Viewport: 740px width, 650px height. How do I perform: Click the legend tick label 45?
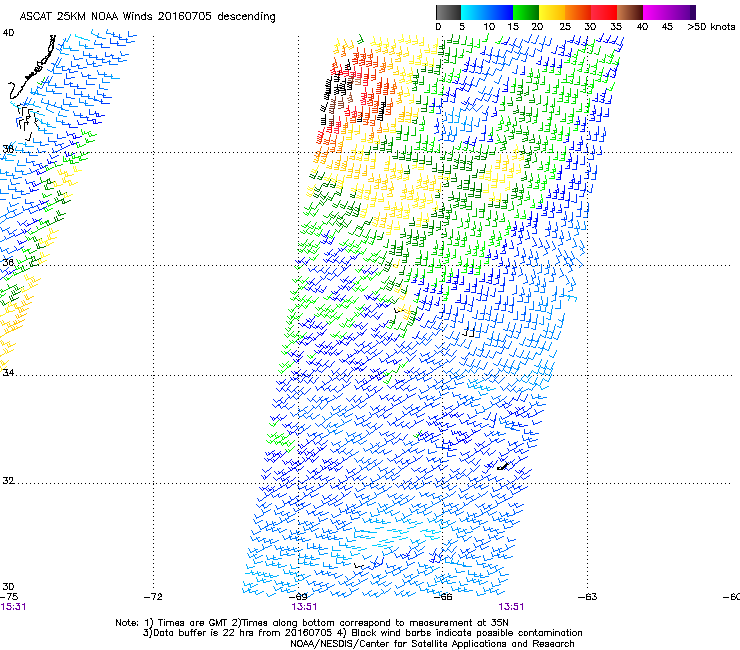point(667,26)
